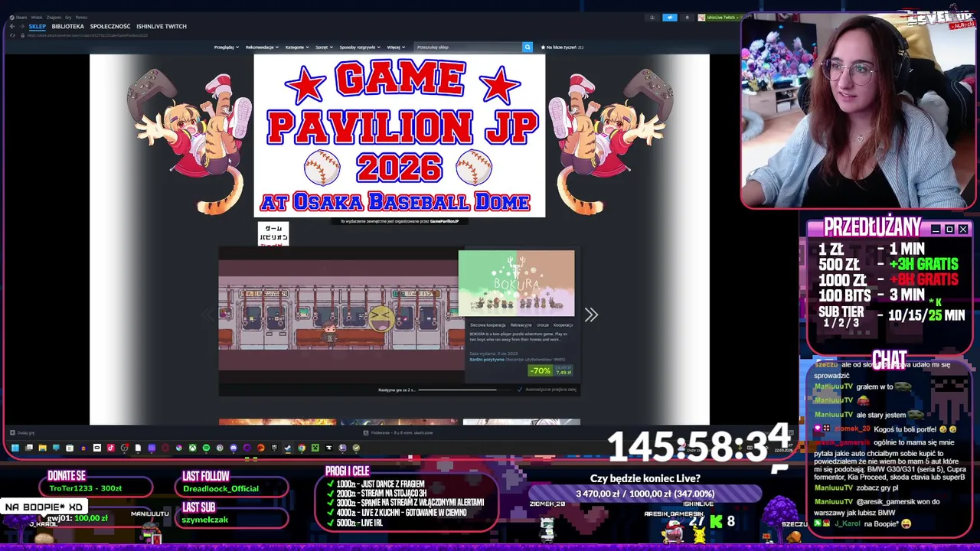Click Dodaj grę at Steam bottom bar
Viewport: 980px width, 551px height.
(x=21, y=432)
